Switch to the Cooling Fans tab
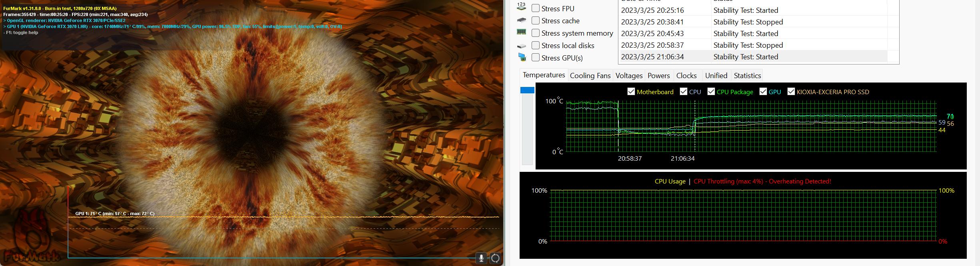This screenshot has width=980, height=266. click(x=590, y=76)
